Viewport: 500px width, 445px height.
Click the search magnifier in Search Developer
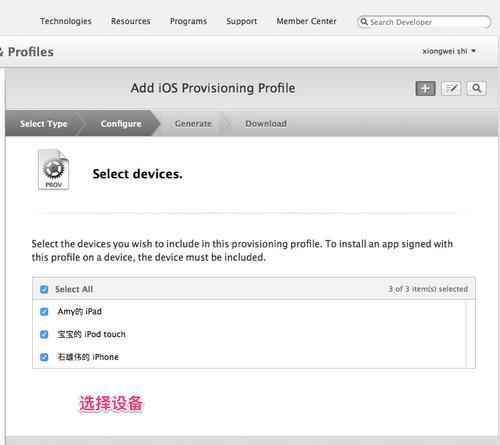364,22
